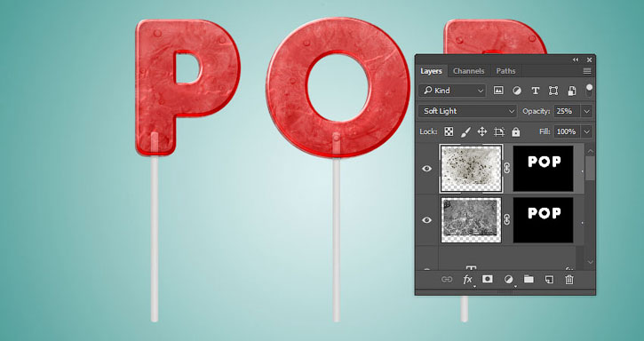Add a layer style with fx
The width and height of the screenshot is (644, 341).
467,280
